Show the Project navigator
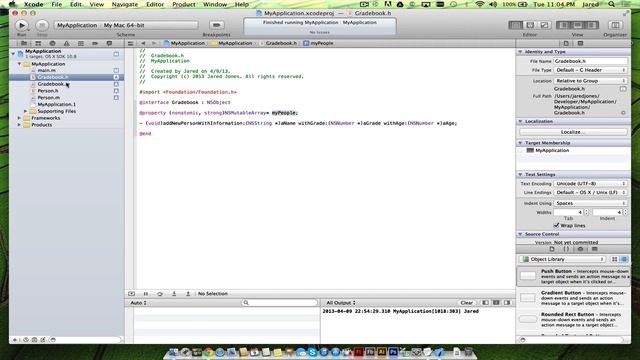640x360 pixels. pyautogui.click(x=24, y=43)
